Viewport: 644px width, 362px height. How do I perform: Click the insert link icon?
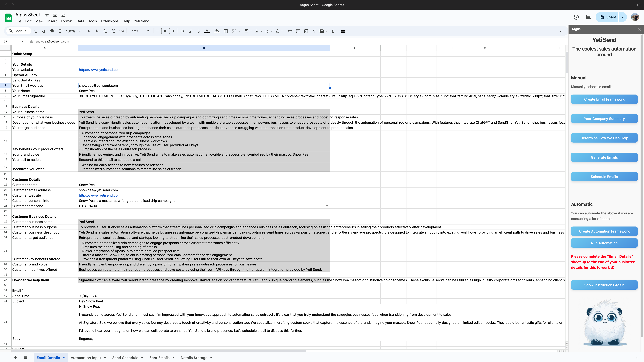(x=290, y=31)
